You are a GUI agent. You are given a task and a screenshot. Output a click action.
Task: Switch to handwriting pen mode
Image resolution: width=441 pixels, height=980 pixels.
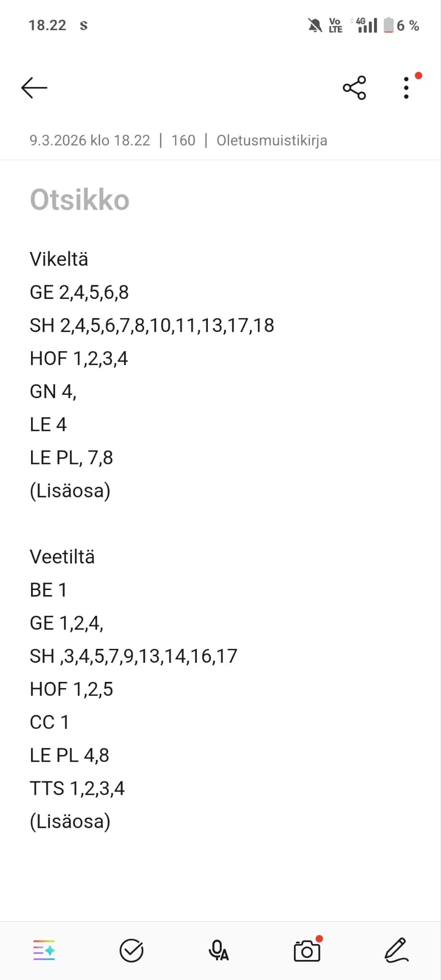[396, 950]
